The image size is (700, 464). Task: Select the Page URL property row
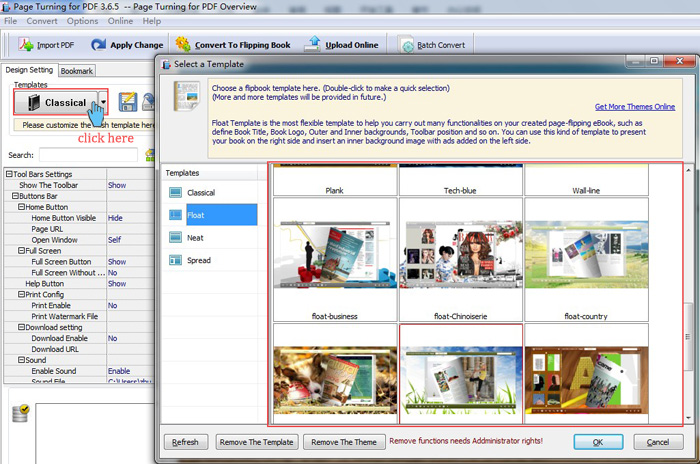click(79, 229)
